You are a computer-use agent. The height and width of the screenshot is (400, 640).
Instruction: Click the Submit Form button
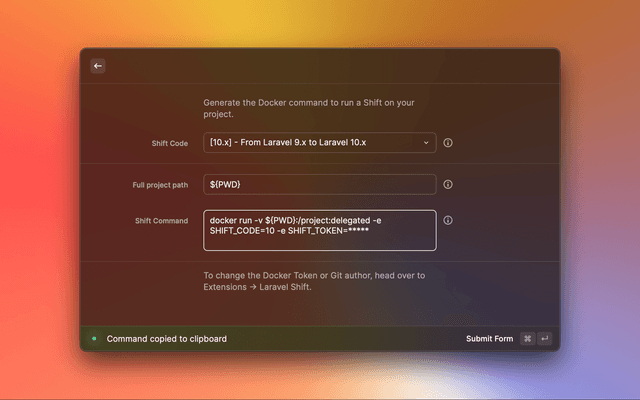tap(489, 339)
